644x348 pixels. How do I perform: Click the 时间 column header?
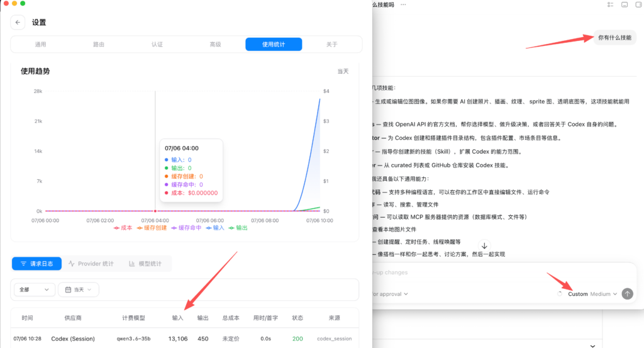coord(27,318)
